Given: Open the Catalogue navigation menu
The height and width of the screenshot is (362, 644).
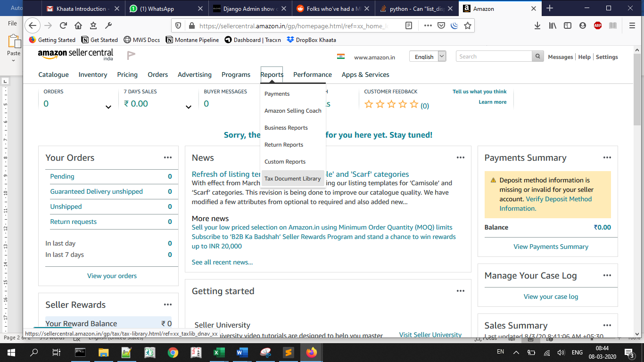Looking at the screenshot, I should tap(54, 74).
